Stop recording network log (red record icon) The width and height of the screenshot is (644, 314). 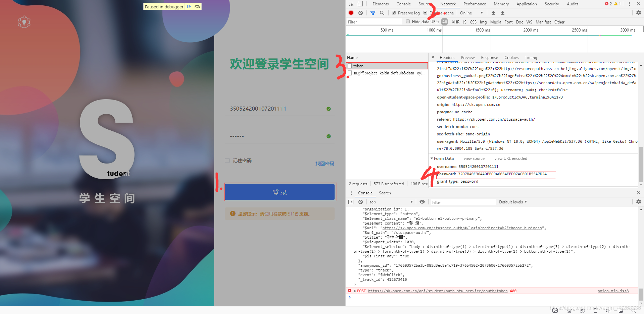pyautogui.click(x=351, y=13)
